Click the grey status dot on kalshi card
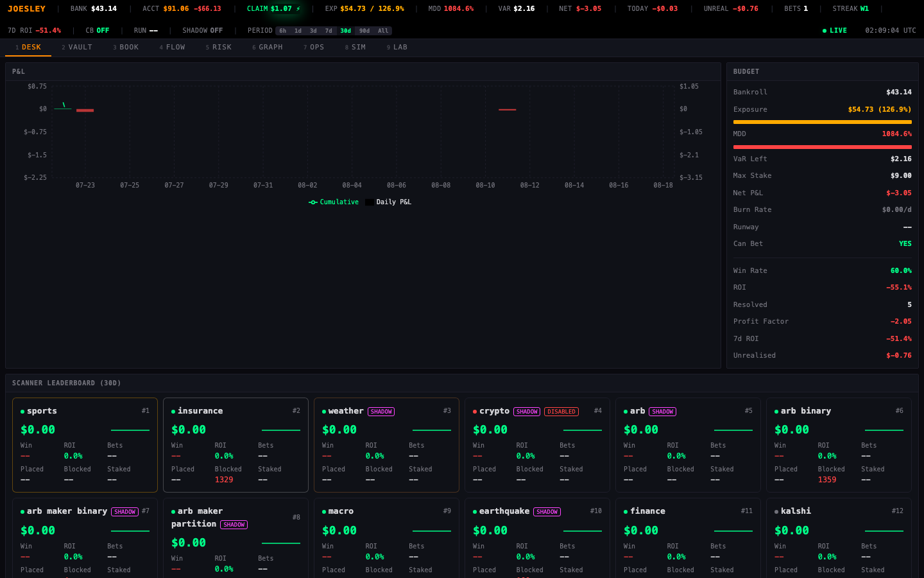Image resolution: width=924 pixels, height=578 pixels. tap(776, 512)
